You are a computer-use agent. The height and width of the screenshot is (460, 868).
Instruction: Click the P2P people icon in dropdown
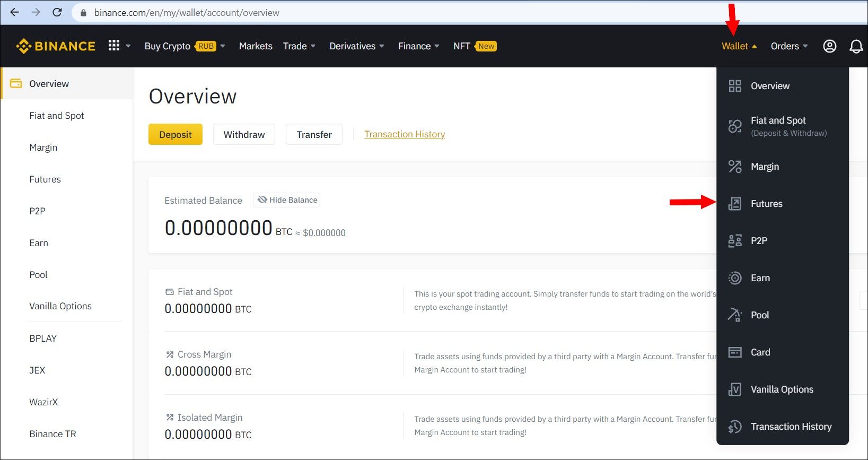click(x=735, y=241)
